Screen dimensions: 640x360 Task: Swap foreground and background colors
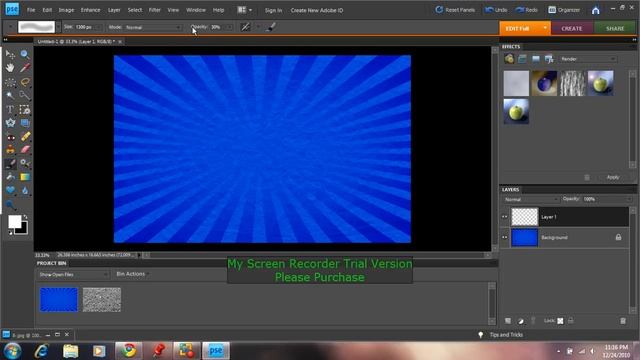[25, 217]
